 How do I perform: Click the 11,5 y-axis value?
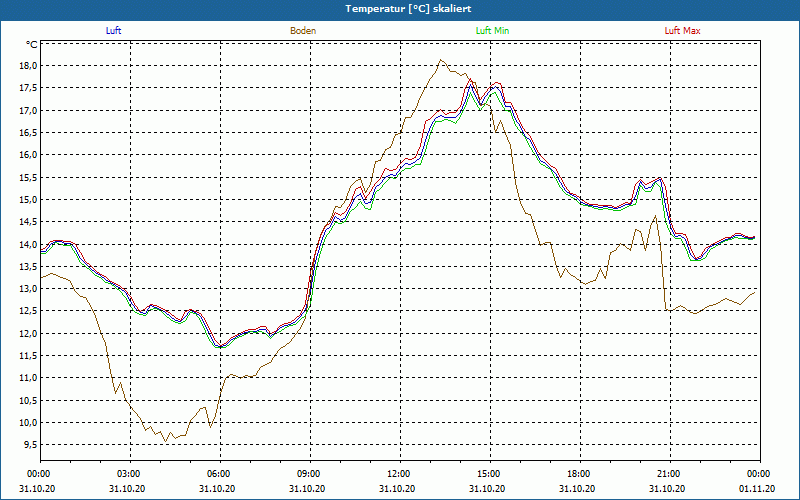(29, 355)
